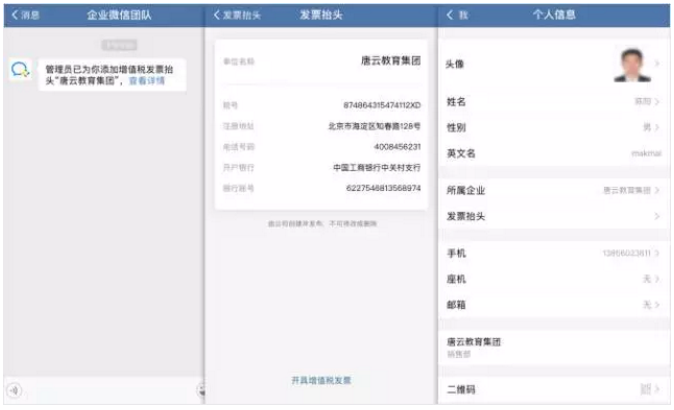Screen dimensions: 674x410
Task: Open the 姓名 row
Action: (554, 101)
